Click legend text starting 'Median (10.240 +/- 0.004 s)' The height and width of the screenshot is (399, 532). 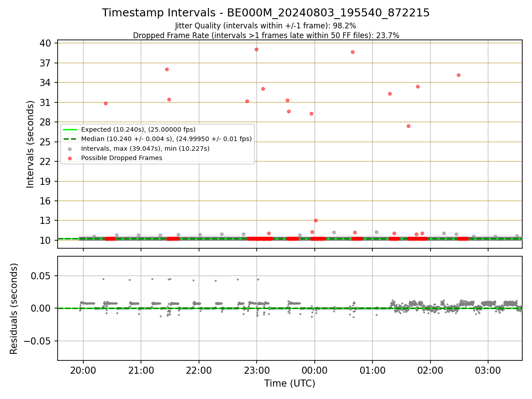(166, 139)
